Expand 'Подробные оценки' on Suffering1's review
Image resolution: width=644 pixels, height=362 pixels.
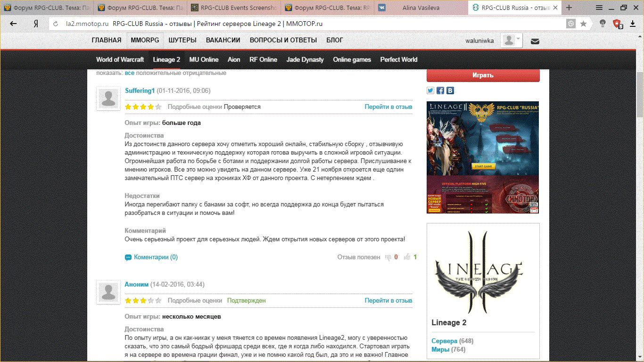(x=195, y=107)
